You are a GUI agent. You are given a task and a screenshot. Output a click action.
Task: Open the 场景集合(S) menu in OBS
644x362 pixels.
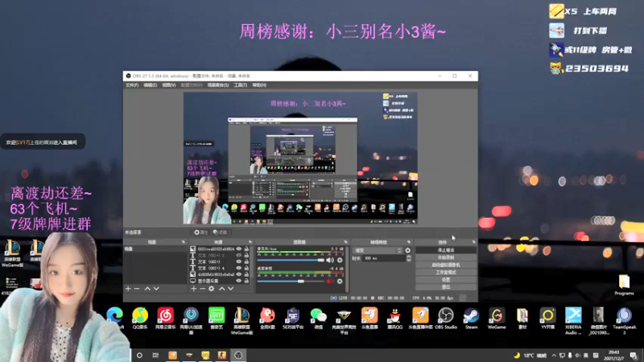[x=218, y=85]
